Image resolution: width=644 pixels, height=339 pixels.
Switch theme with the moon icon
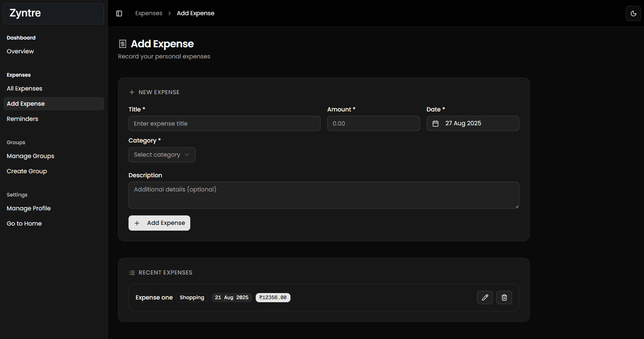(x=633, y=14)
